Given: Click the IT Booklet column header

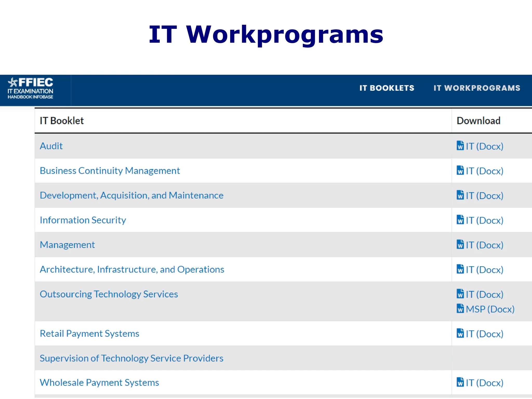Looking at the screenshot, I should click(62, 121).
